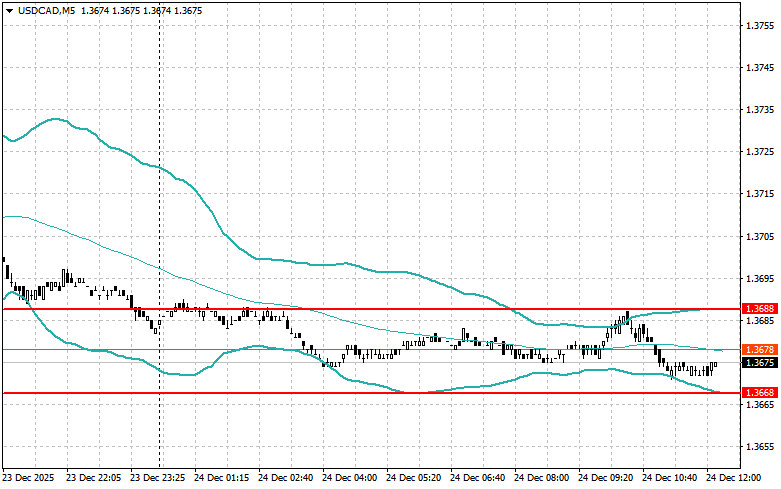The width and height of the screenshot is (781, 489).
Task: Click the red 1.3688 price level label
Action: pos(760,309)
